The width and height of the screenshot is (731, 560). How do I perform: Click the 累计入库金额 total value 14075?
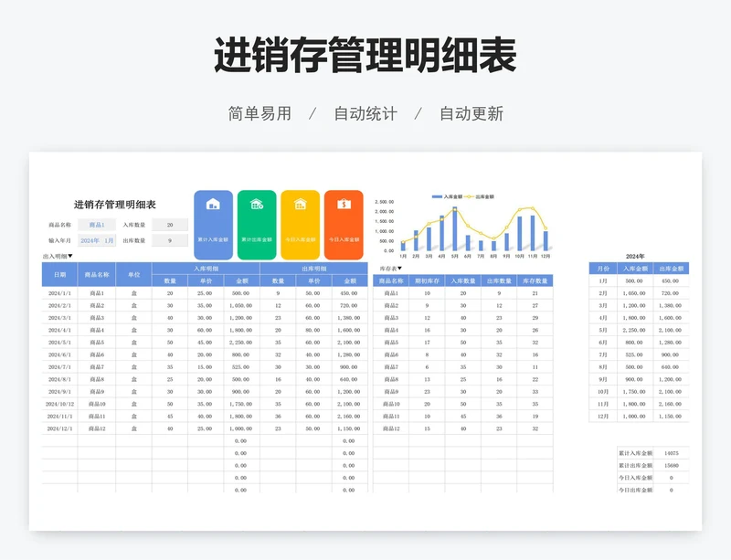click(671, 453)
